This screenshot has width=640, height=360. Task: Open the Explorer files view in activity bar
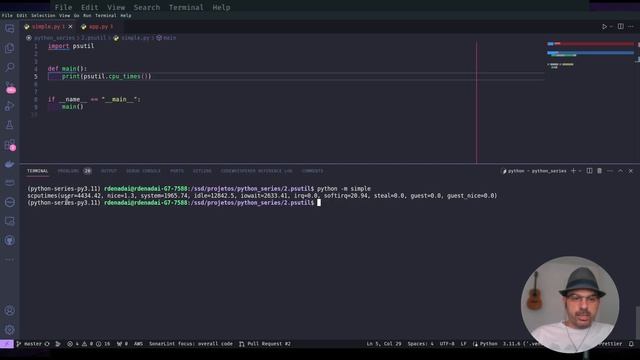point(9,48)
